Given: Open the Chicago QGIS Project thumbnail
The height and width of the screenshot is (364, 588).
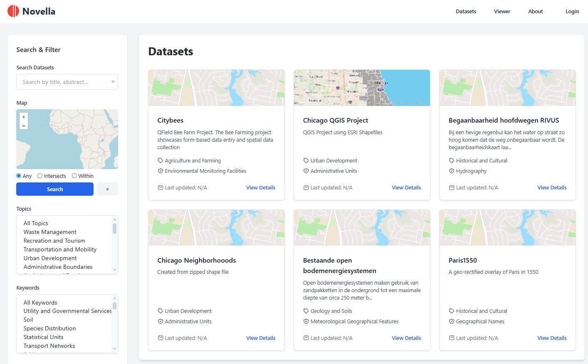Looking at the screenshot, I should tap(362, 88).
